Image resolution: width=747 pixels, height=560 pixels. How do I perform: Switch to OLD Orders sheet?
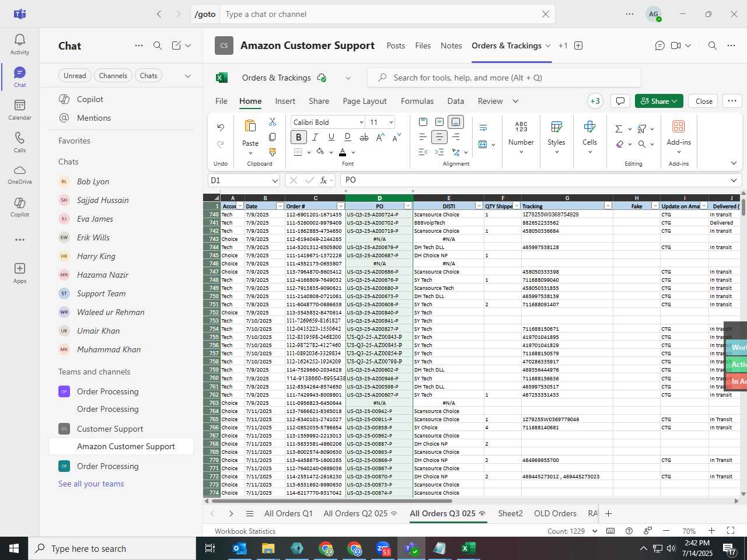(555, 513)
